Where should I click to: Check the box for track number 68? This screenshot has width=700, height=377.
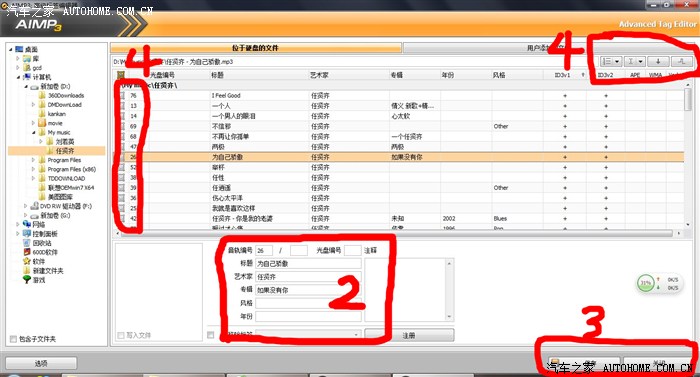[x=122, y=136]
